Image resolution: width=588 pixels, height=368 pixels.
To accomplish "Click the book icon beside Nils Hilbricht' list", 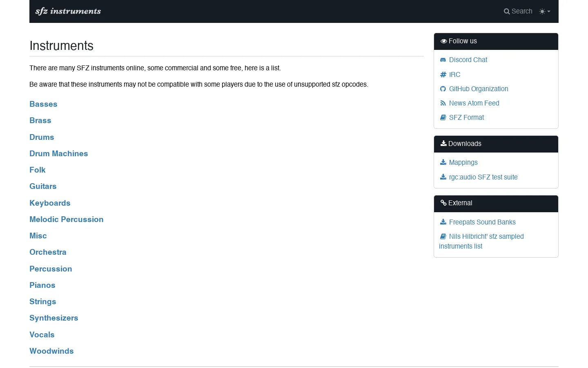I will 443,236.
